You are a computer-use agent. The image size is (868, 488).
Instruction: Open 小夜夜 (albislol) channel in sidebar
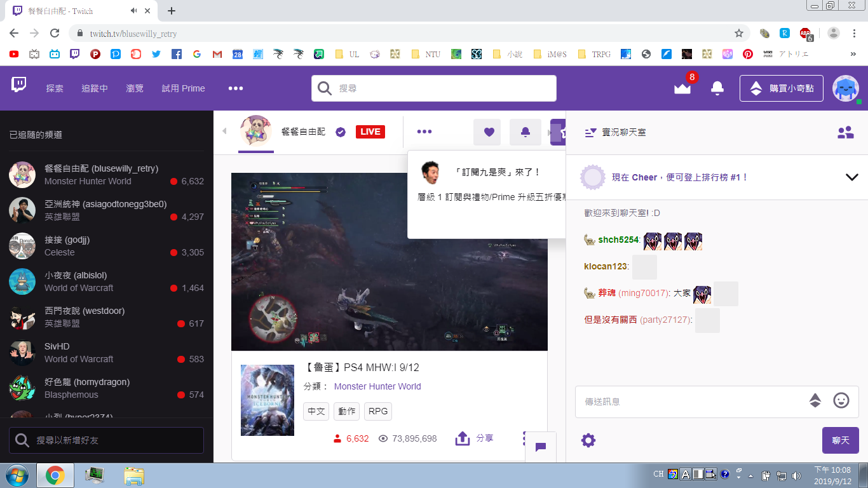(107, 281)
